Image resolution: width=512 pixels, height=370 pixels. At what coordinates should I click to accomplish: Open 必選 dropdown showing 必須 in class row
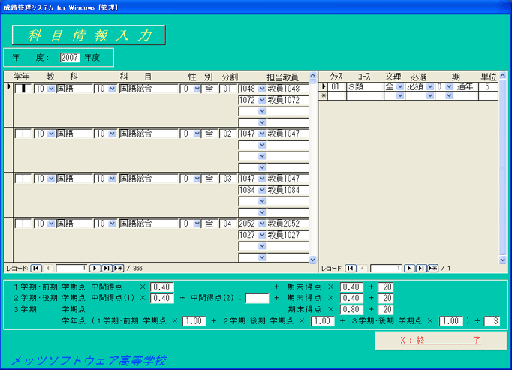coord(430,87)
